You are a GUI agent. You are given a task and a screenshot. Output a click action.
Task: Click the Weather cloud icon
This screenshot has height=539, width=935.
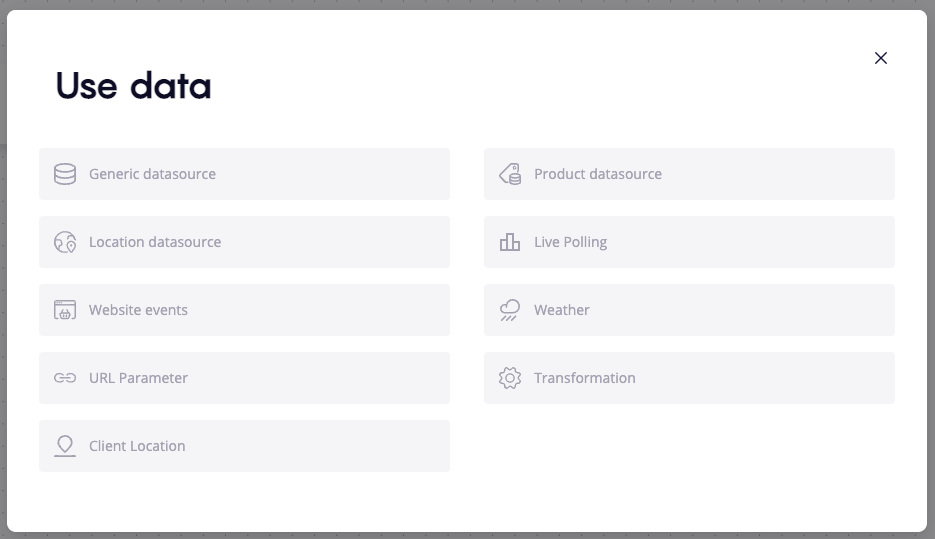510,310
